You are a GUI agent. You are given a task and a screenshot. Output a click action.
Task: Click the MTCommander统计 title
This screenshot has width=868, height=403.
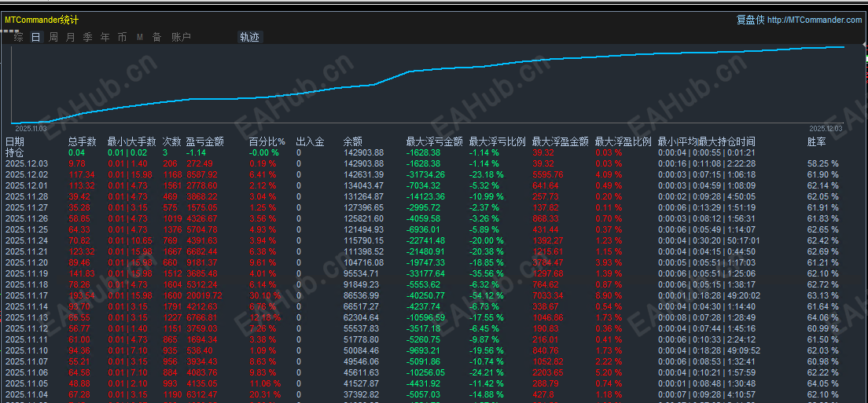42,20
